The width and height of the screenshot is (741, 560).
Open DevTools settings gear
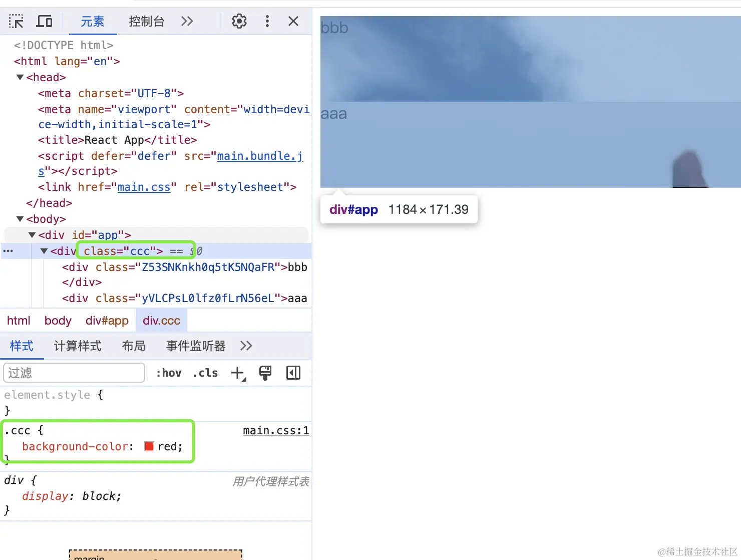(239, 21)
